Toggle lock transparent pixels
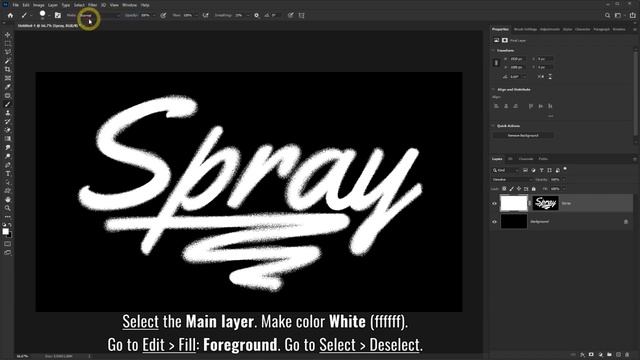640x360 pixels. (x=504, y=189)
